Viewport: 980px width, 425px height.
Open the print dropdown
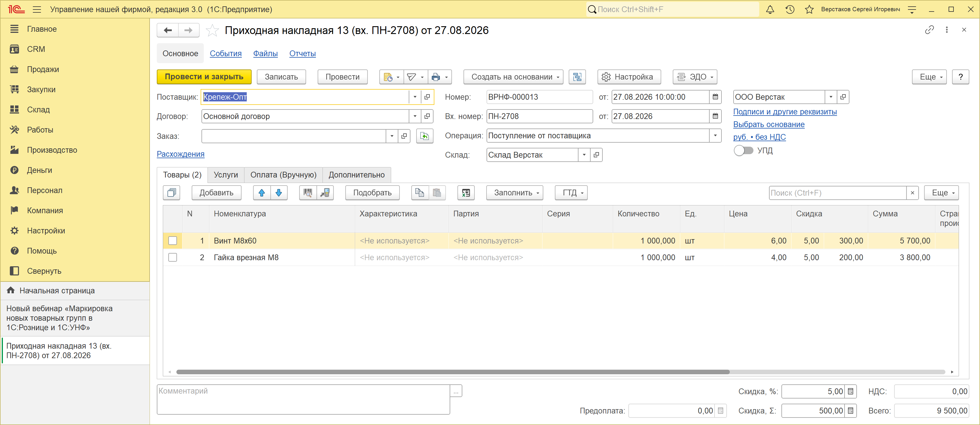click(x=440, y=77)
